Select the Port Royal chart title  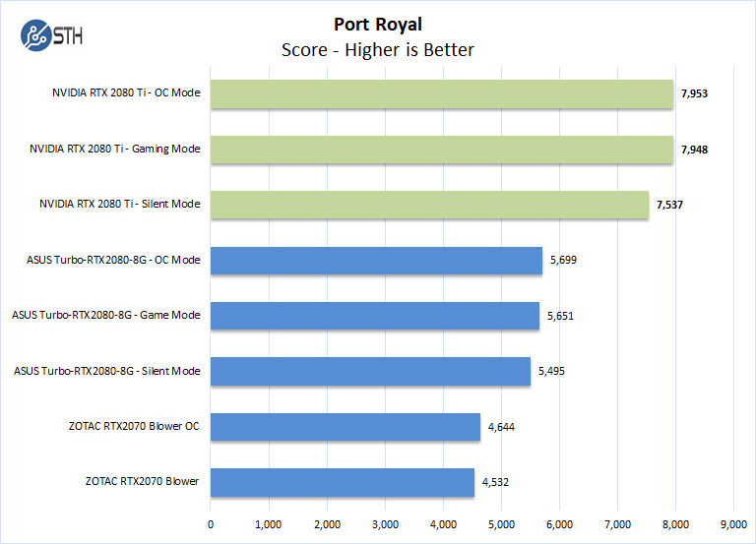click(378, 24)
